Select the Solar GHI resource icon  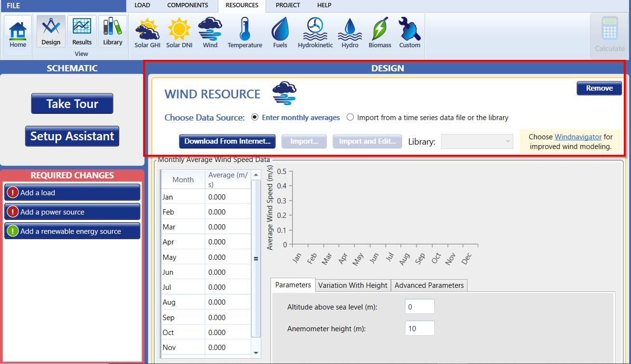point(147,31)
